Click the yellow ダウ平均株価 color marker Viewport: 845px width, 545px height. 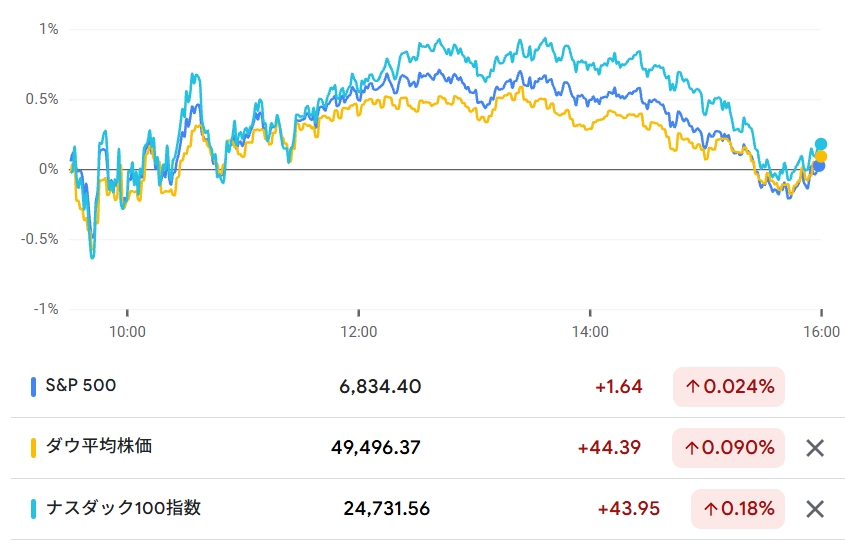tap(34, 447)
